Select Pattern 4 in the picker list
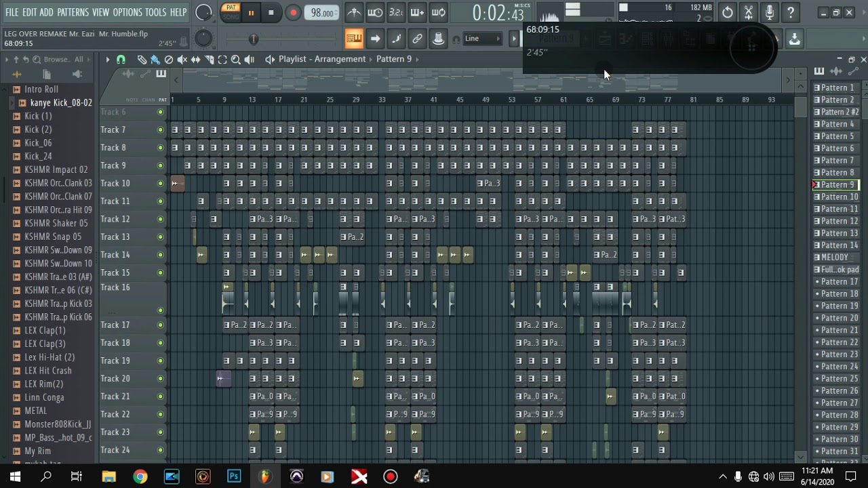This screenshot has height=488, width=868. tap(837, 124)
